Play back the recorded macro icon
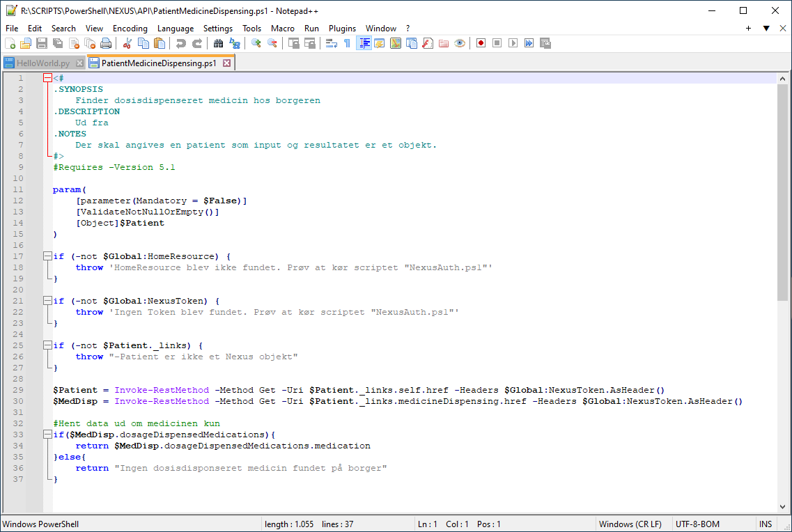Viewport: 792px width, 532px height. [x=513, y=43]
